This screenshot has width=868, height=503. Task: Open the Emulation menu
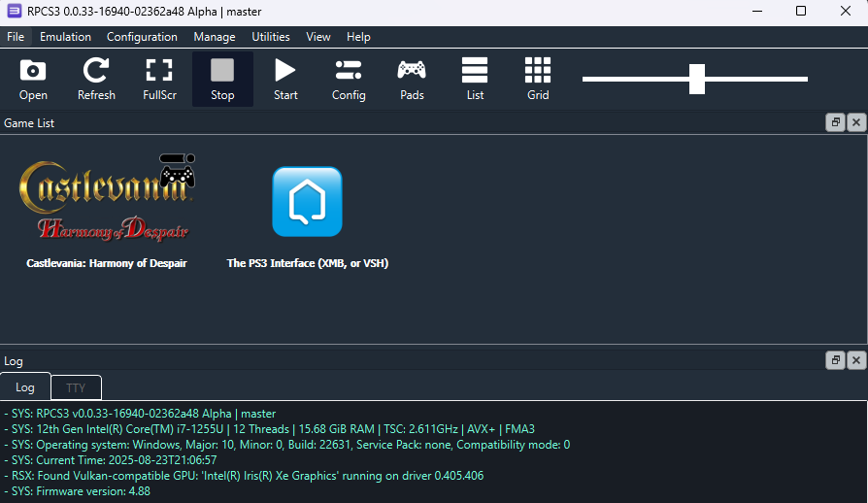pos(65,37)
